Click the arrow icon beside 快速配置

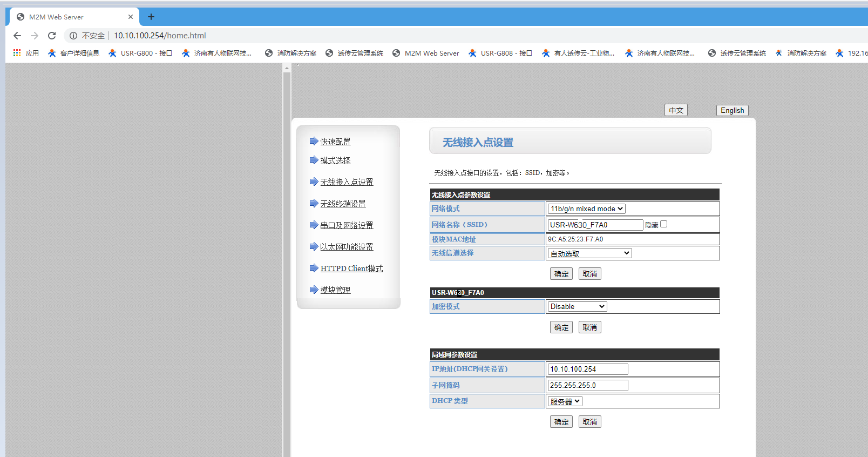point(314,141)
